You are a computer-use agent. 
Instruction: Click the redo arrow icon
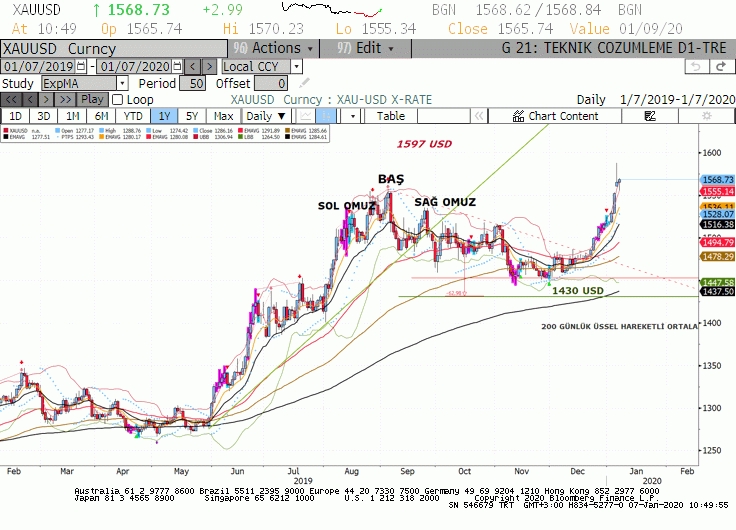tap(721, 67)
